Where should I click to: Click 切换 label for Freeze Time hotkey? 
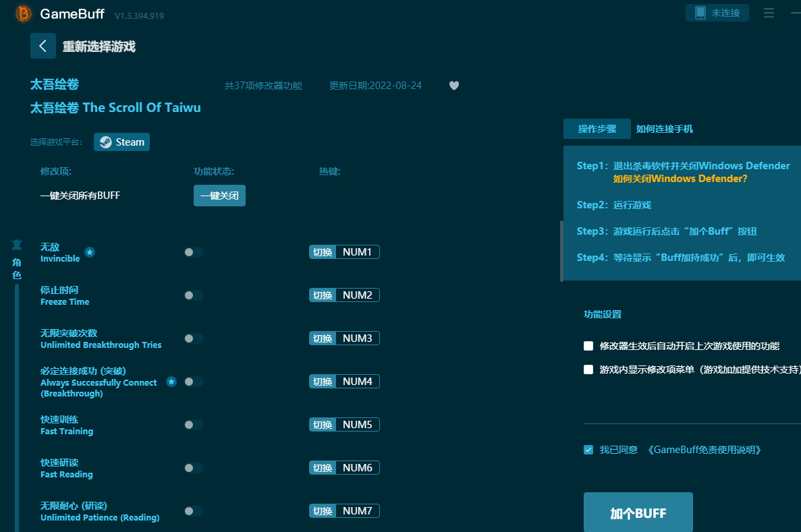323,295
